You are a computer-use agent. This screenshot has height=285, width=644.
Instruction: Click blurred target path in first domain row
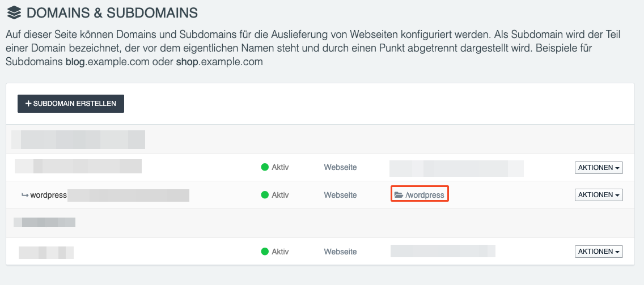(456, 168)
